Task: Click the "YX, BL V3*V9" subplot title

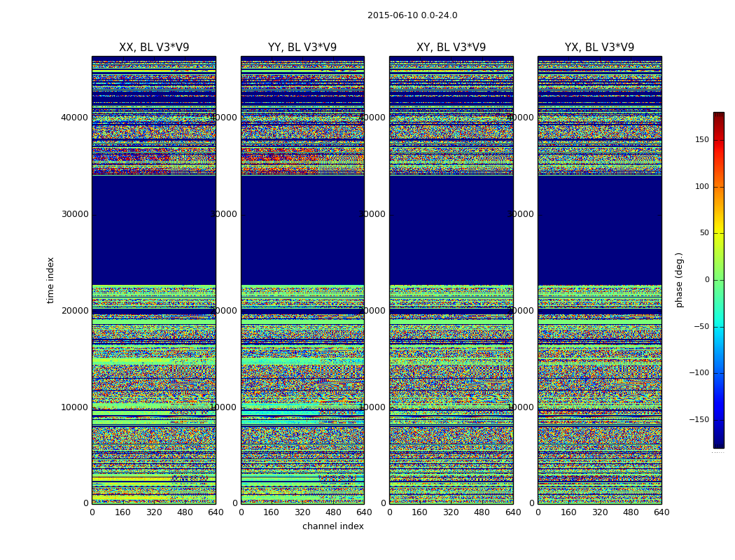Action: (x=599, y=48)
